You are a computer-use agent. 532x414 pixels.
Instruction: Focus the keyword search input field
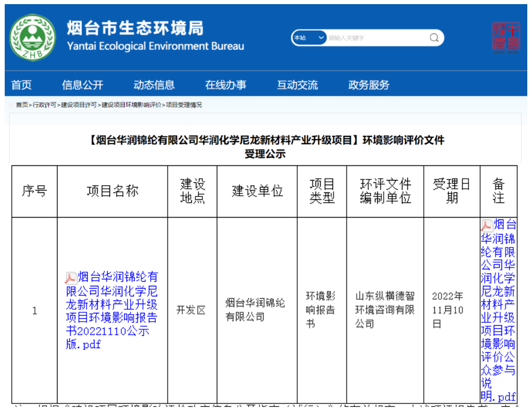click(x=377, y=38)
